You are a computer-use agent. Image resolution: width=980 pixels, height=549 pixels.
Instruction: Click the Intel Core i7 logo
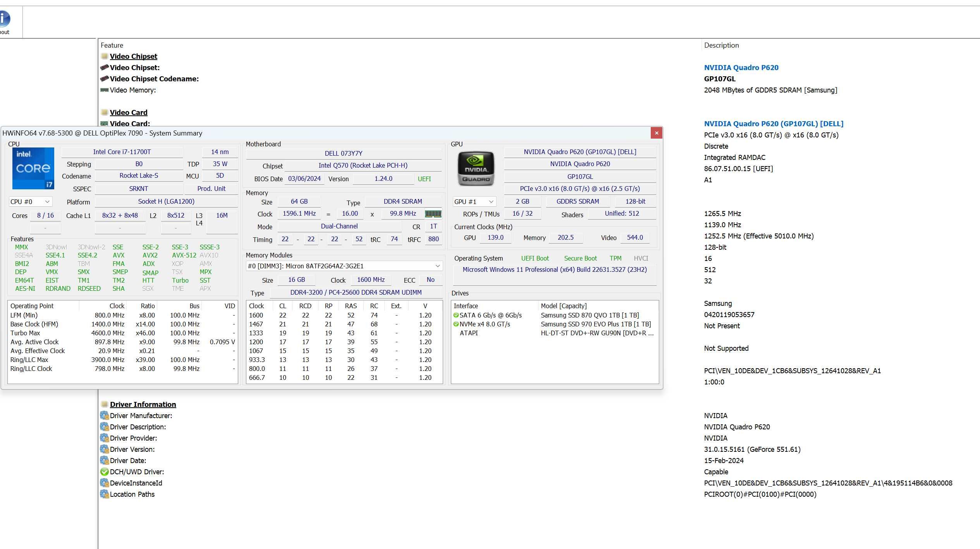[33, 168]
